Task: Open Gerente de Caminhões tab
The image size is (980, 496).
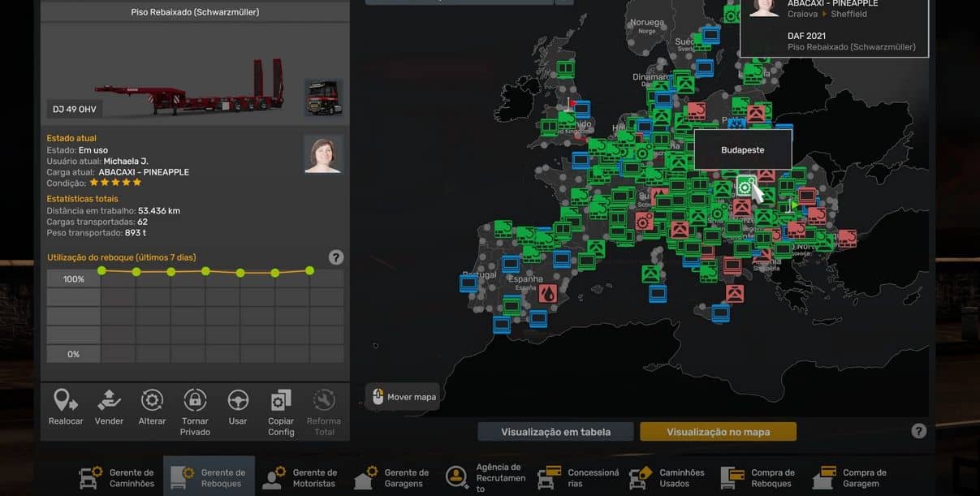Action: [x=117, y=477]
